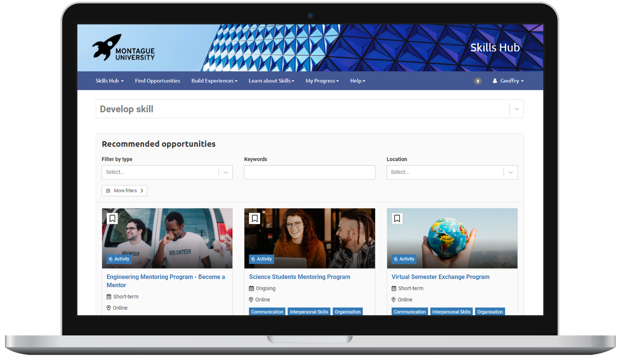Open the Build Experiences menu
619x364 pixels.
[x=214, y=81]
